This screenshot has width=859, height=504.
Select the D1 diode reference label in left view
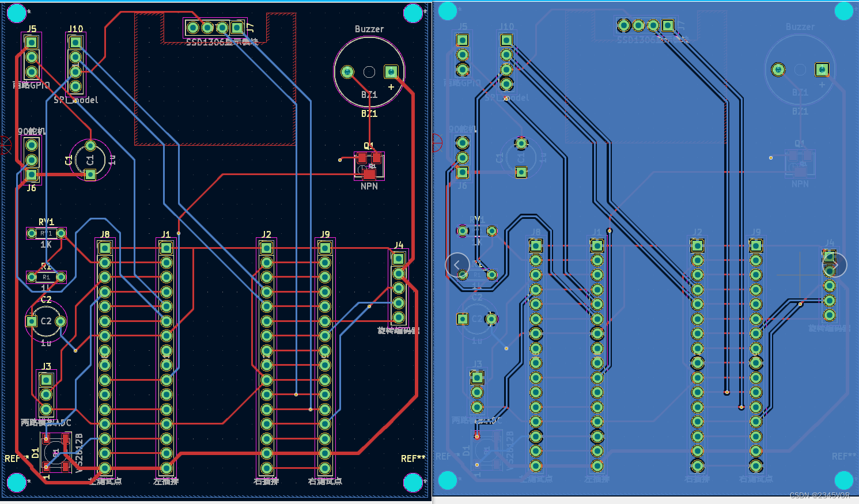tap(36, 453)
